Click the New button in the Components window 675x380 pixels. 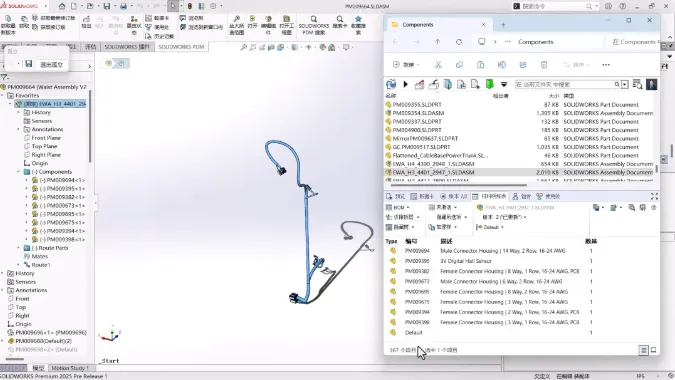406,65
